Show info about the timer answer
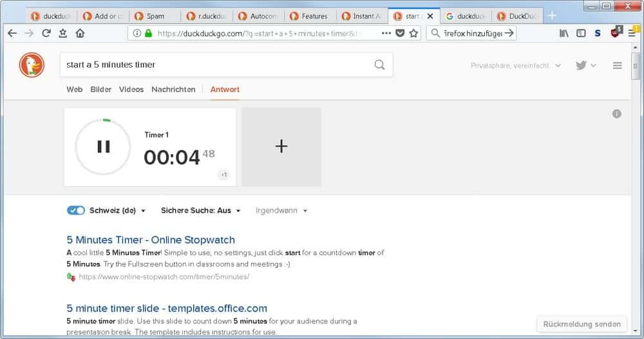 (616, 114)
